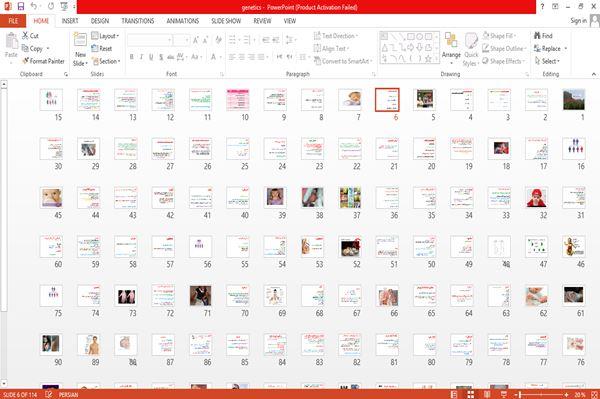This screenshot has width=600, height=399.
Task: Cut the selection with the scissors icon
Action: pos(25,36)
